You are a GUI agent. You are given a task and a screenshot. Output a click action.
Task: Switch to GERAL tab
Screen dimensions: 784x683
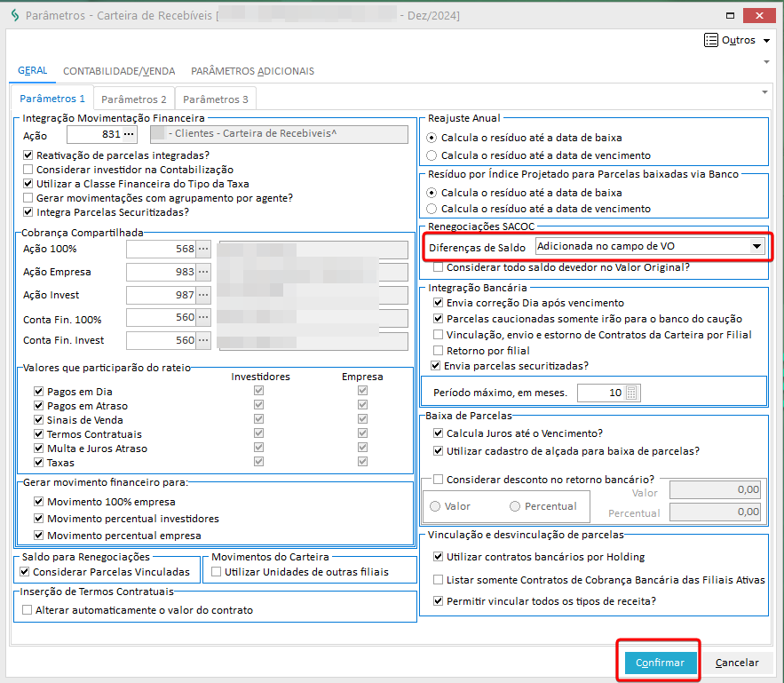[33, 70]
